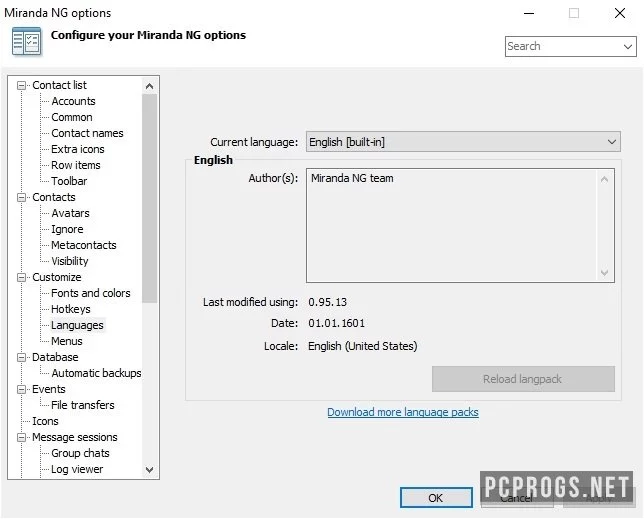Select the Icons tree entry
Viewport: 644px width, 519px height.
[45, 421]
